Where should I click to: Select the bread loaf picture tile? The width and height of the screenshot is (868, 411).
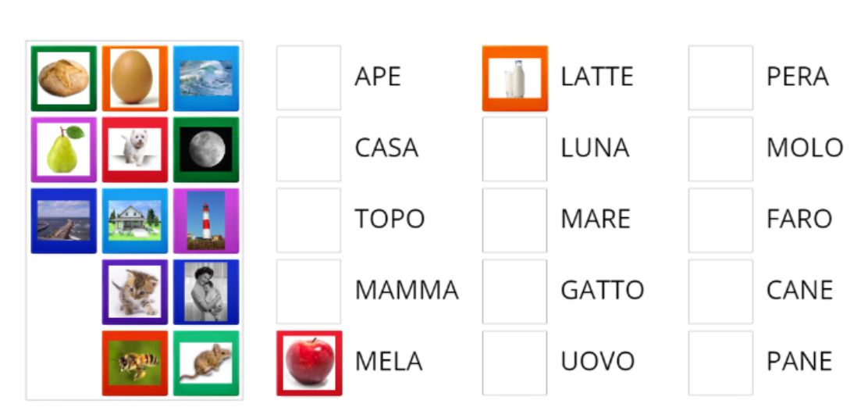(x=64, y=78)
